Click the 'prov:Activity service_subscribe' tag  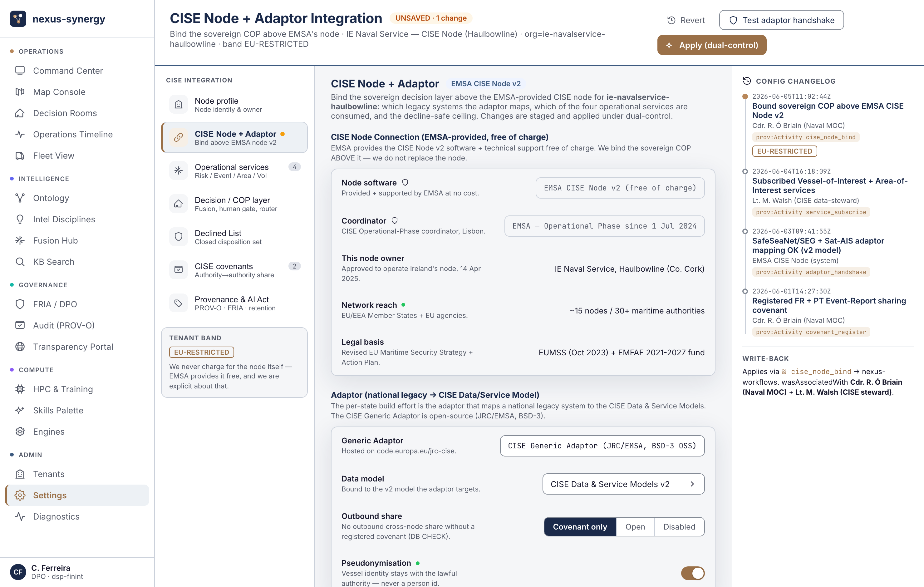click(x=811, y=212)
